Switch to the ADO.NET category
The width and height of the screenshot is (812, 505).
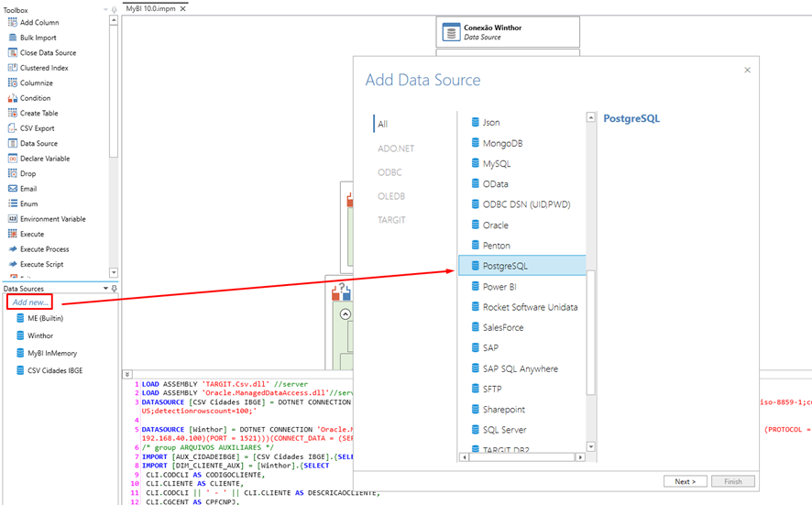tap(396, 148)
